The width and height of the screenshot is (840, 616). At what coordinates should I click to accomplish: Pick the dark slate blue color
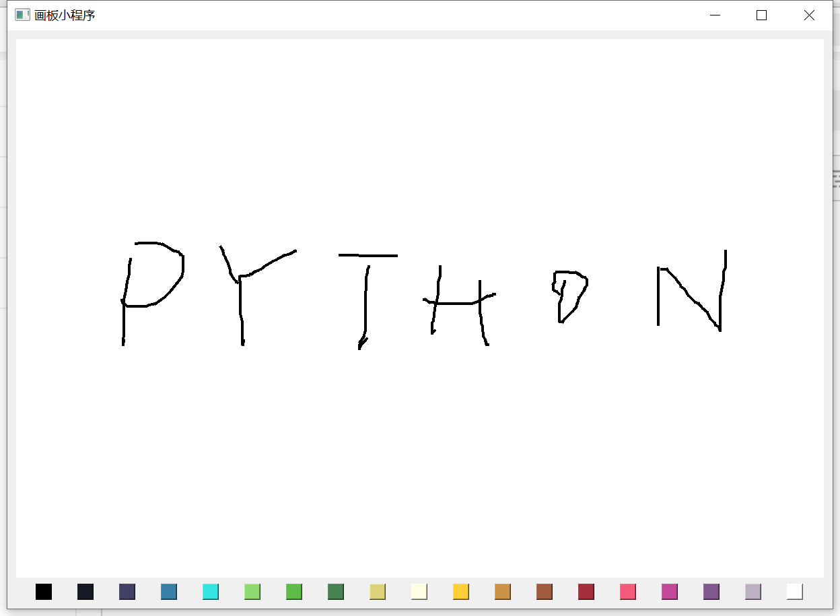click(x=127, y=591)
